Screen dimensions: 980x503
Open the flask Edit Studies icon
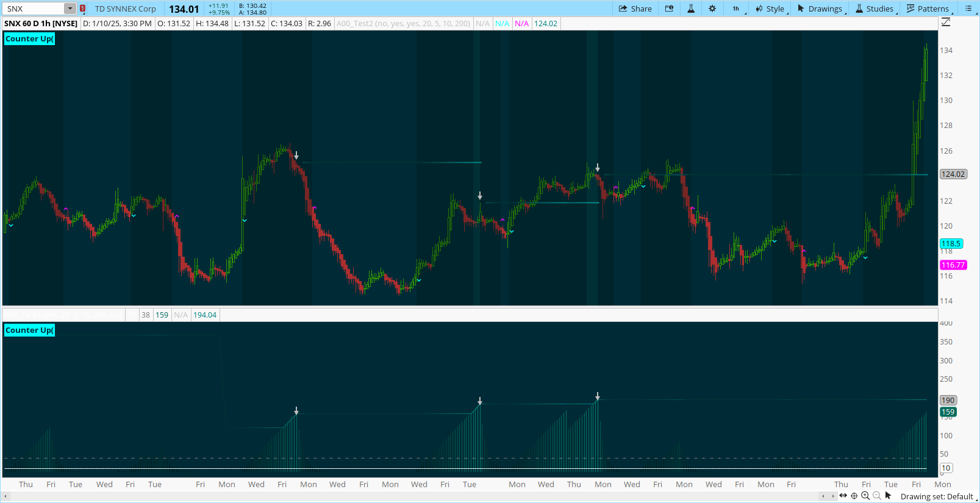tap(691, 9)
